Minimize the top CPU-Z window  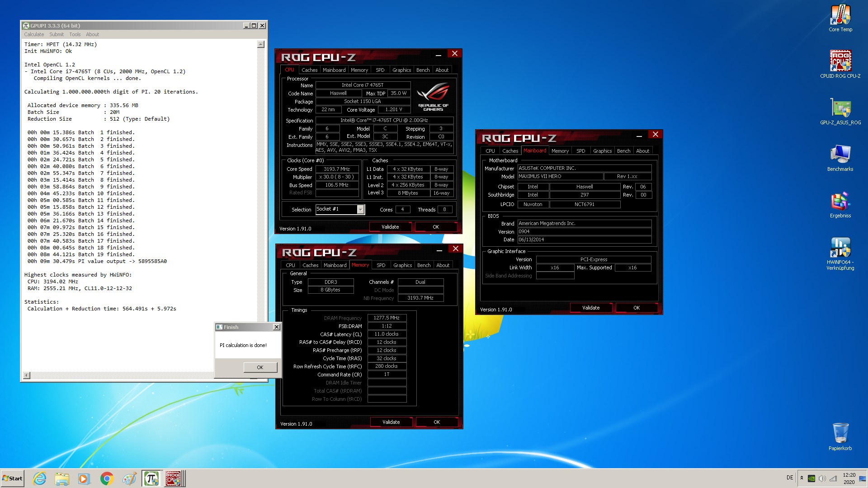coord(439,55)
